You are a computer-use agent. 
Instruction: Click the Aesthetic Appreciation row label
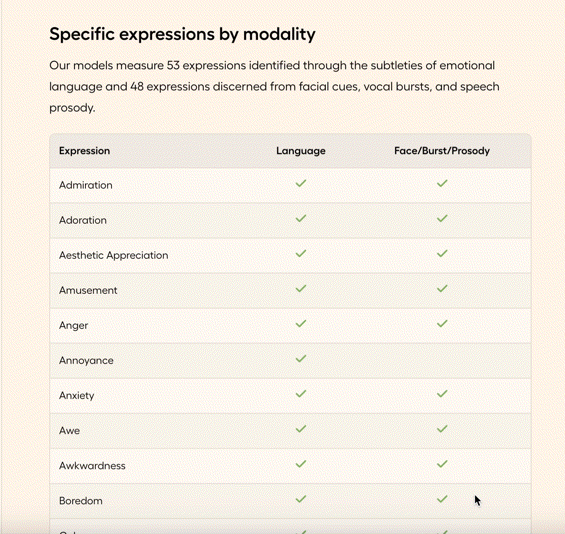(114, 255)
